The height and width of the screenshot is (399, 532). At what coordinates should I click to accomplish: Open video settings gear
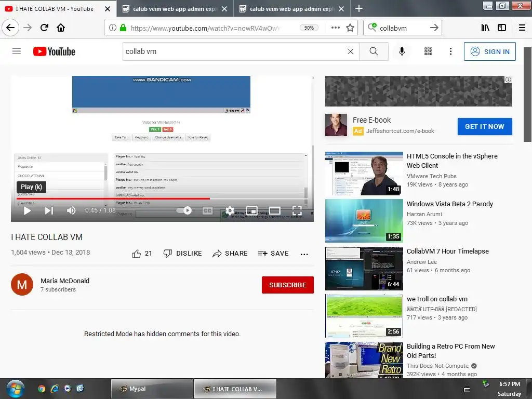(x=230, y=211)
